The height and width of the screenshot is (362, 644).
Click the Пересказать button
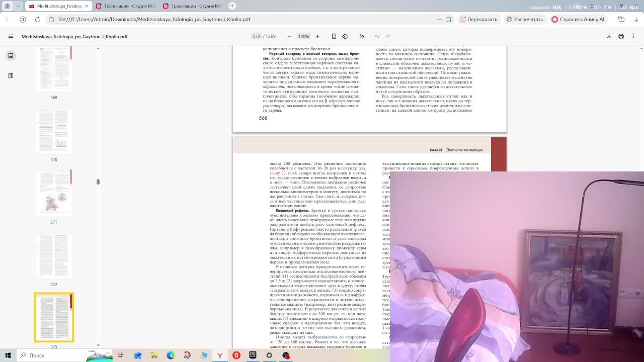[478, 19]
